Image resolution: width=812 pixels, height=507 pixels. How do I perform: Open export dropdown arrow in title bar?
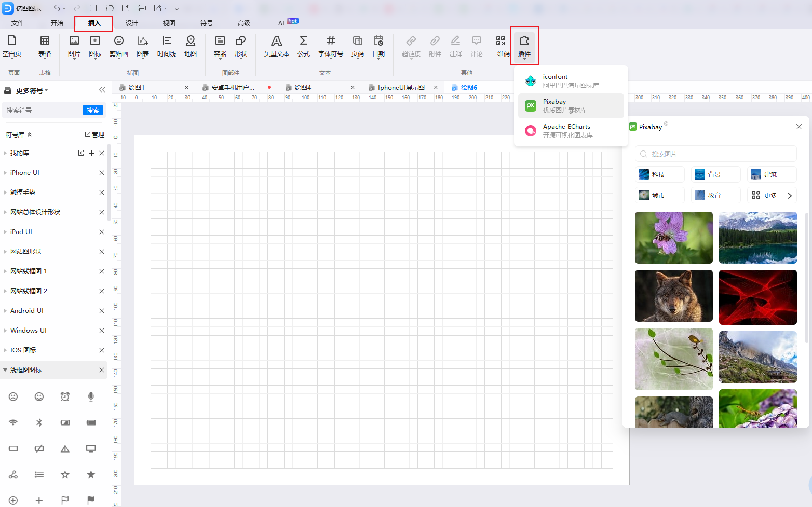(166, 8)
